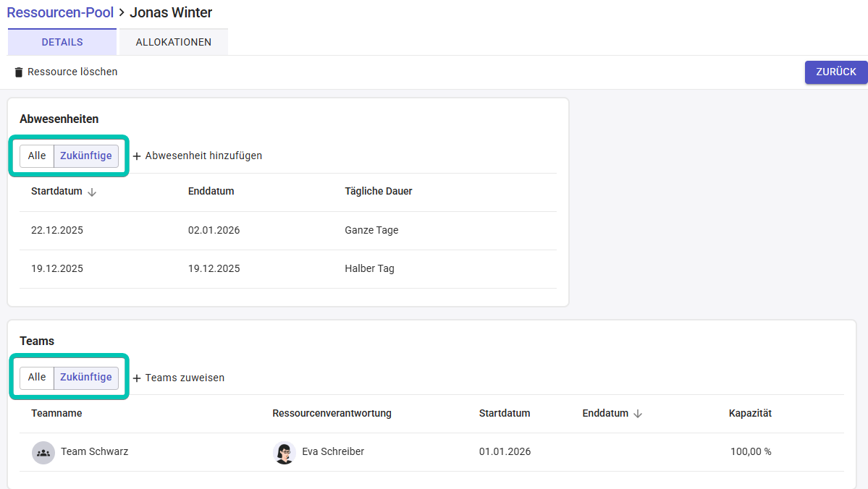Image resolution: width=868 pixels, height=489 pixels.
Task: Click the trash icon for Ressource löschen
Action: [x=19, y=72]
